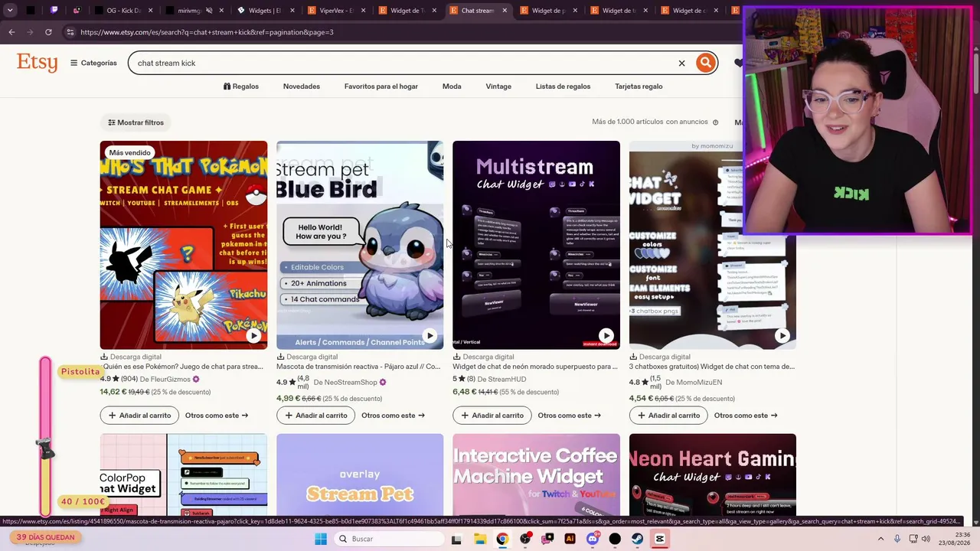Viewport: 980px width, 551px height.
Task: Open the Interactive Coffee Machine Widget thumbnail
Action: coord(536,475)
